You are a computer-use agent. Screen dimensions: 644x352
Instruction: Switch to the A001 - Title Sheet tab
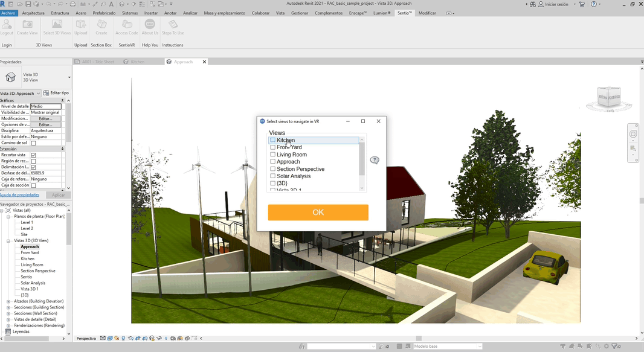tap(98, 62)
